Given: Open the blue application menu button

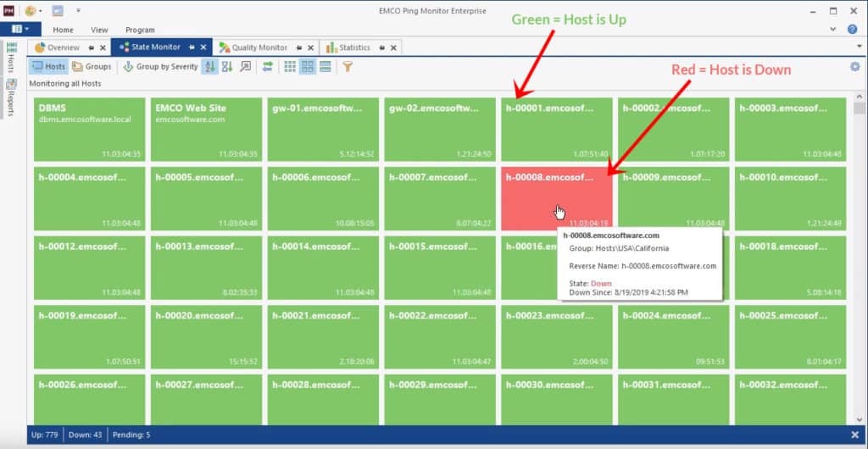Looking at the screenshot, I should [x=20, y=29].
